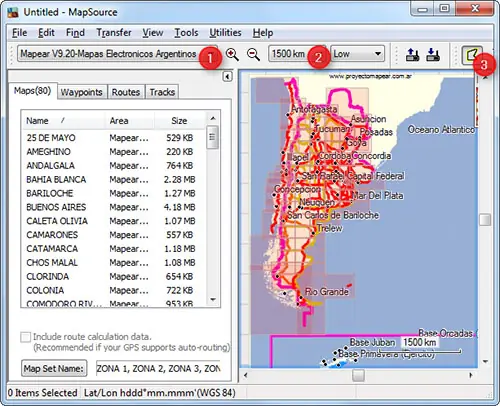
Task: Enable Include route calculation data checkbox
Action: (x=25, y=337)
